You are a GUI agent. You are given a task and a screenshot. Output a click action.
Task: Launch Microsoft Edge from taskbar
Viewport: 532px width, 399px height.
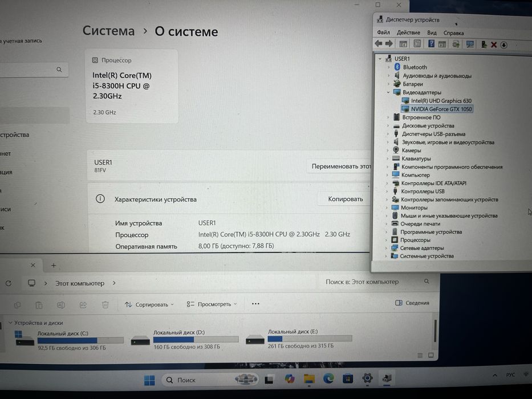328,378
